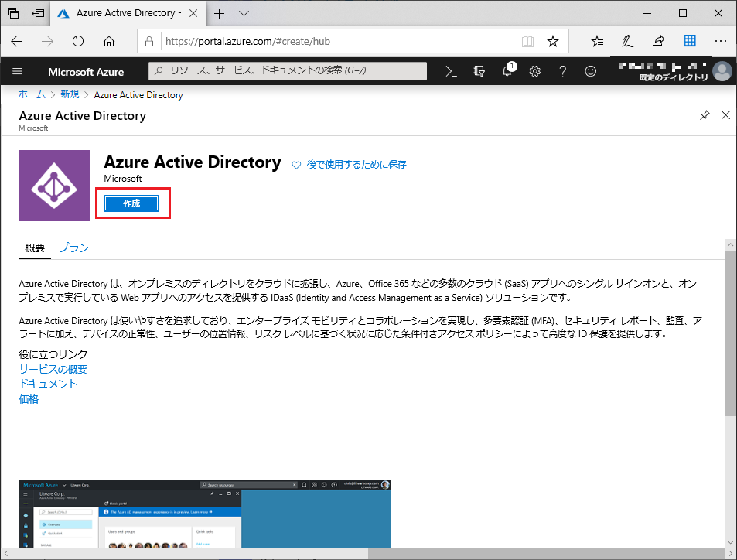Click the Azure Active Directory breadcrumb text

pos(138,95)
